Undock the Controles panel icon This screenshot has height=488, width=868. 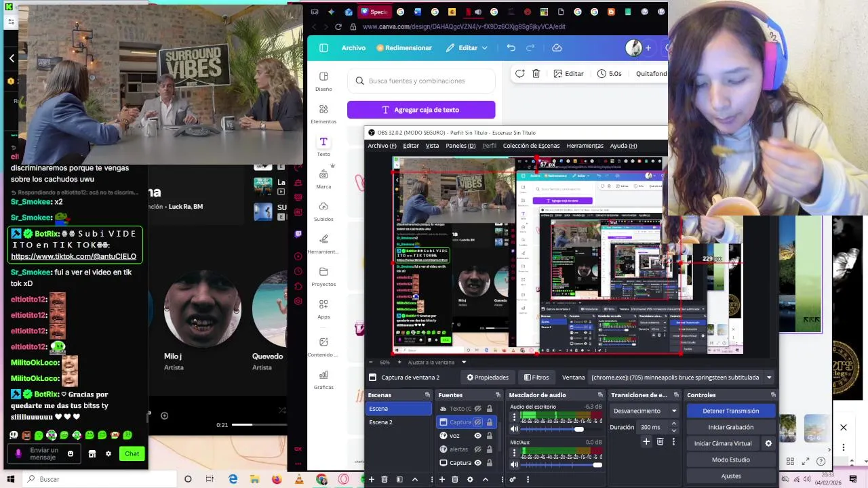(773, 394)
